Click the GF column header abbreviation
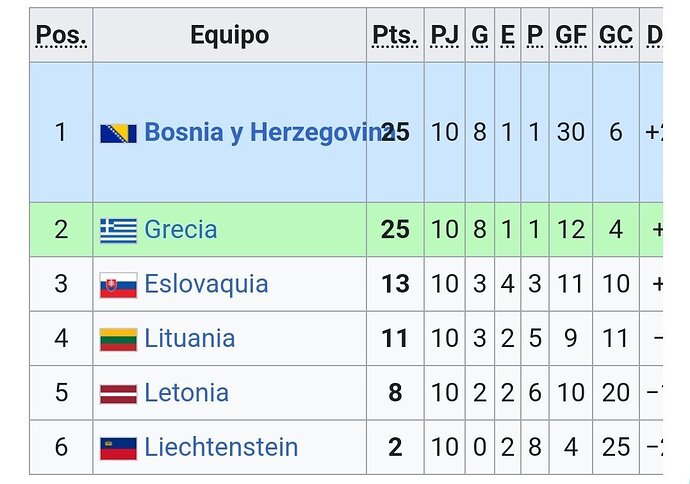Screen dimensions: 690x484 571,35
